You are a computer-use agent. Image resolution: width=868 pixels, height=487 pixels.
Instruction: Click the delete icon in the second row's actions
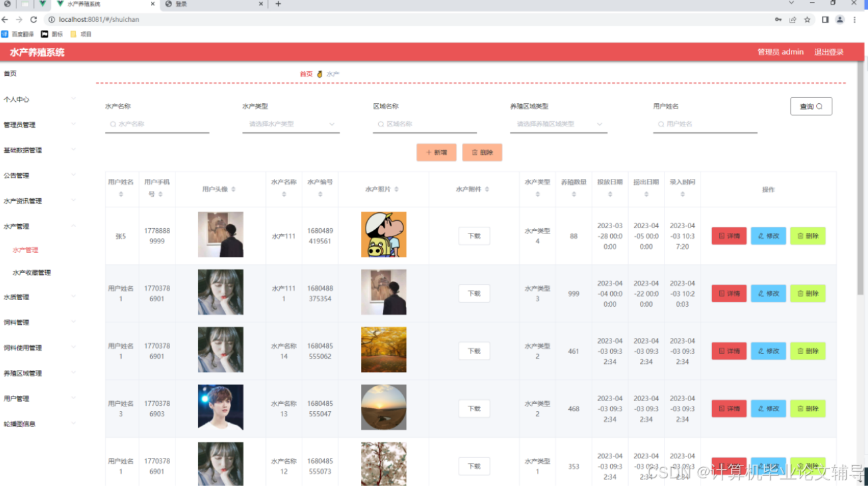[800, 293]
